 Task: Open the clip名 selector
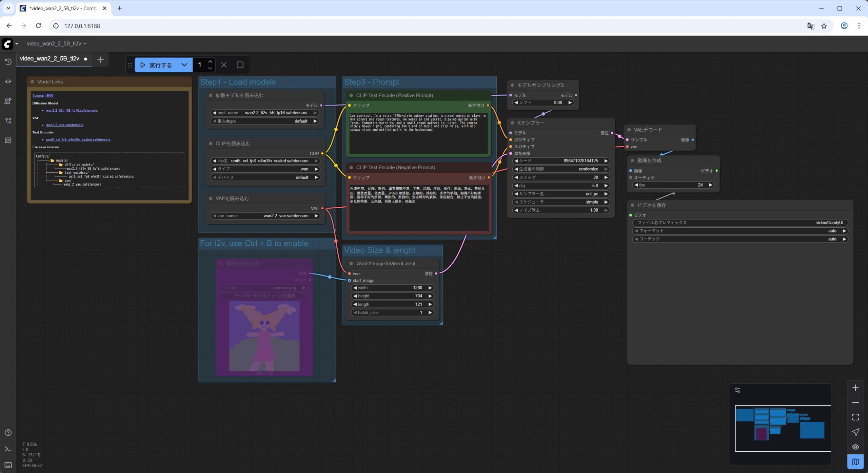(265, 161)
